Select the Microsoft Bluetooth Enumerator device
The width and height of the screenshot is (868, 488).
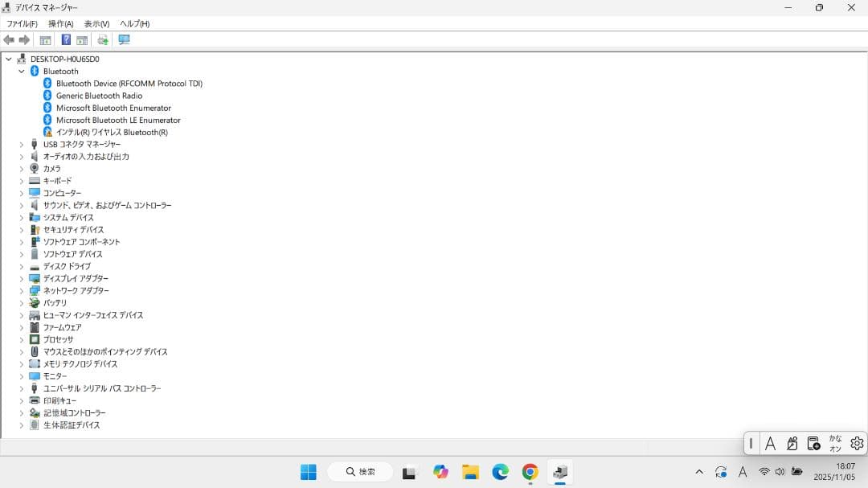pos(112,107)
